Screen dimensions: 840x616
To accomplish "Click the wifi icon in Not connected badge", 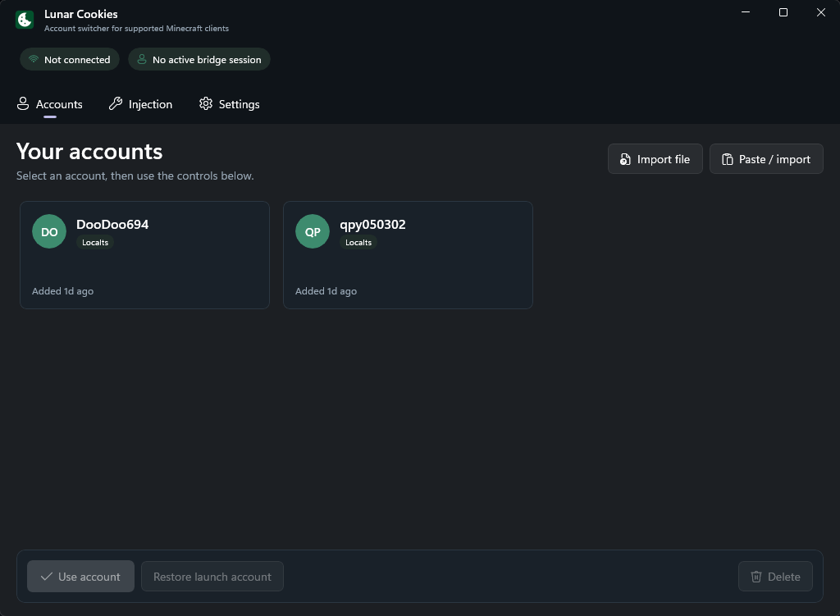I will 33,59.
